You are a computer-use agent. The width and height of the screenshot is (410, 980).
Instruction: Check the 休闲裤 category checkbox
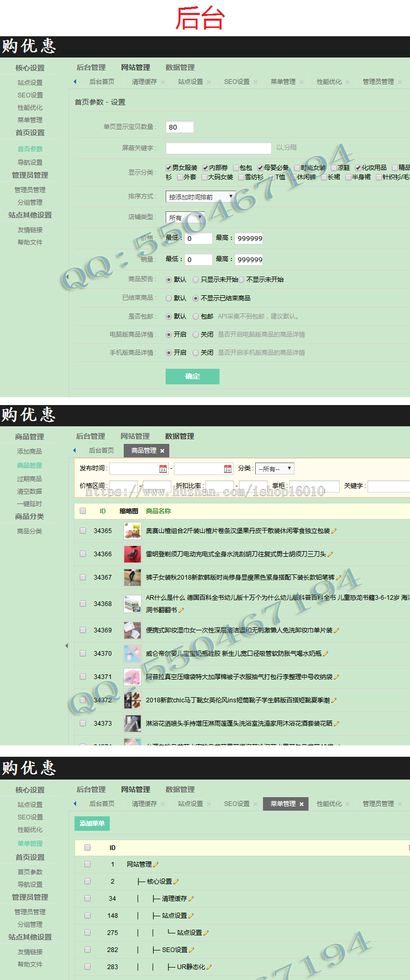(294, 177)
